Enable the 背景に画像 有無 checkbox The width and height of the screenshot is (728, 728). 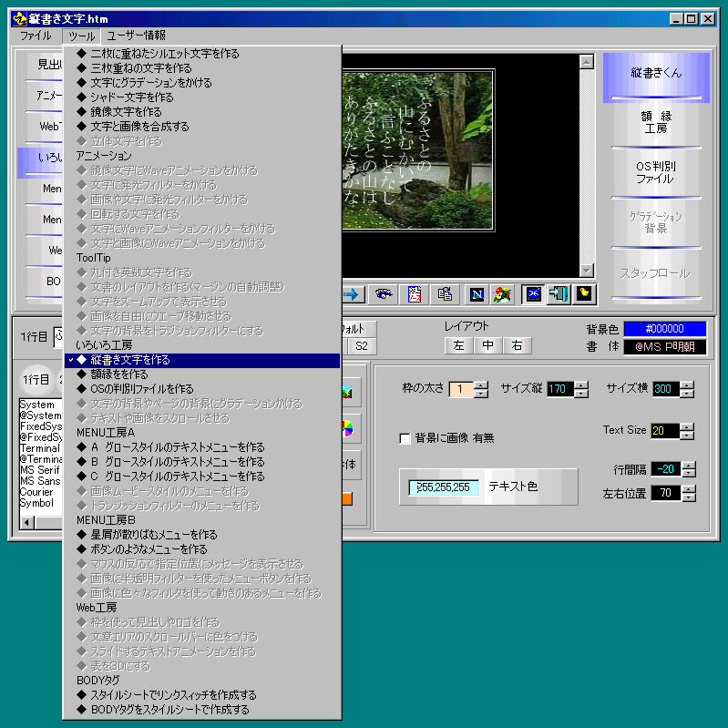(x=405, y=438)
